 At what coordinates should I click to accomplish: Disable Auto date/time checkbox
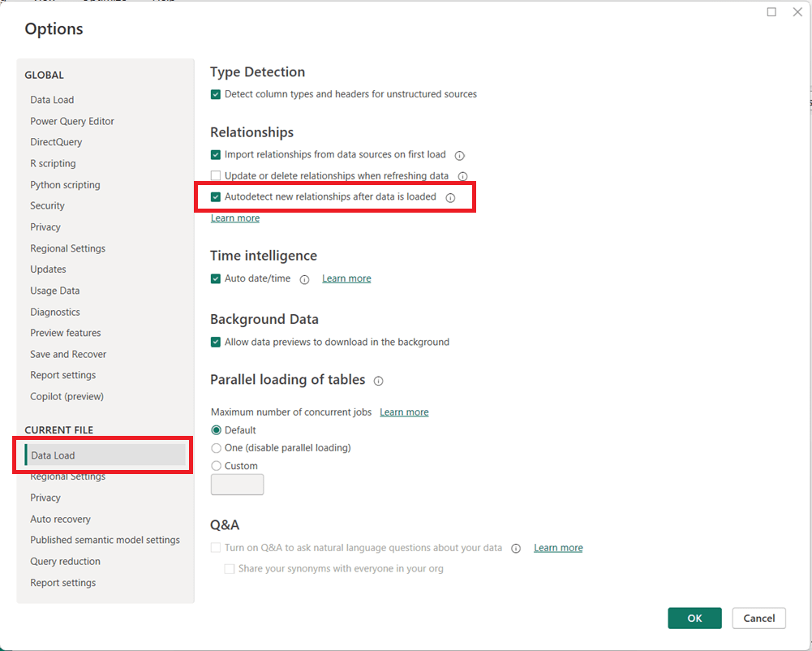[x=216, y=278]
